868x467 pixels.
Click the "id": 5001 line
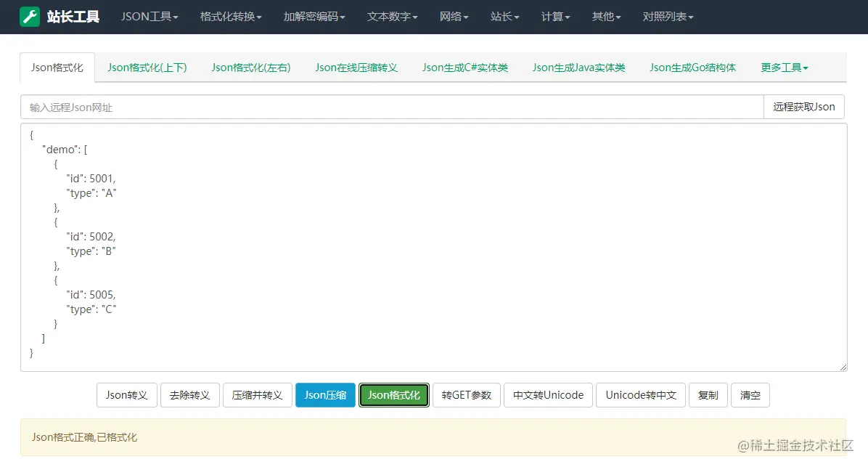coord(91,179)
